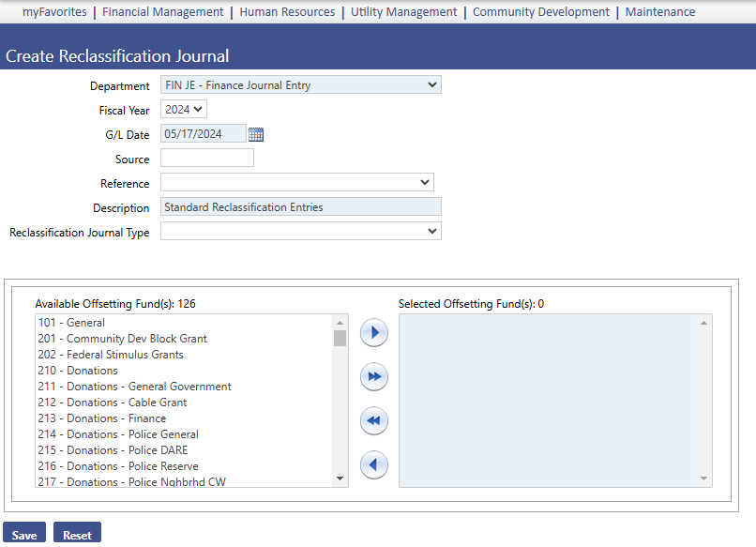The width and height of the screenshot is (756, 547).
Task: Select fund 215 - Donations - Police DARE
Action: click(184, 450)
